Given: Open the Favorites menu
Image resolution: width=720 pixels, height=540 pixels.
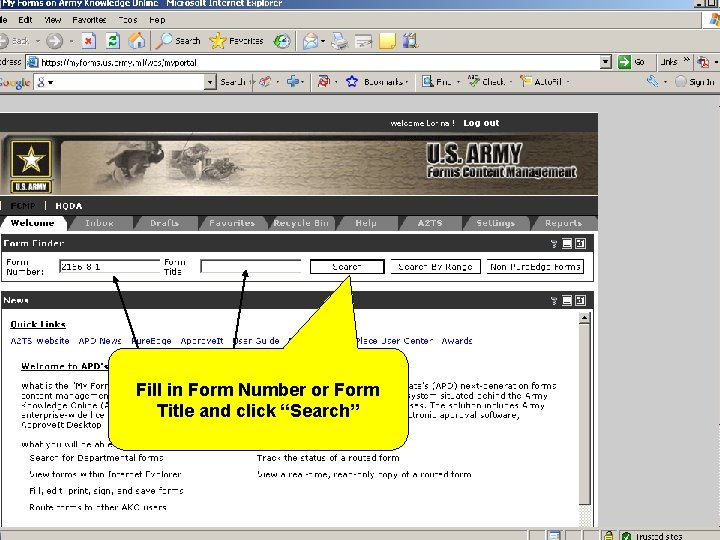Looking at the screenshot, I should click(x=89, y=20).
